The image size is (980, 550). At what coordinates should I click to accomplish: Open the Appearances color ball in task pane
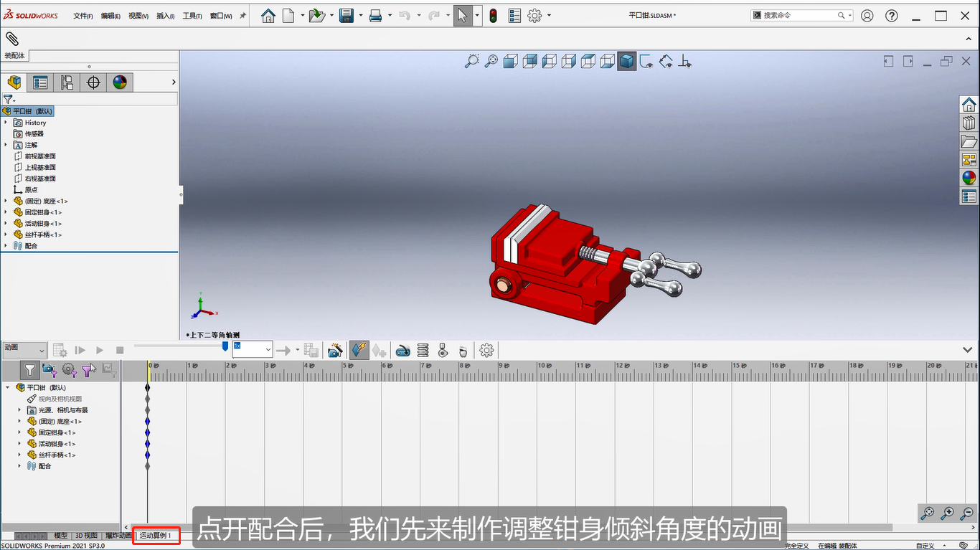969,178
